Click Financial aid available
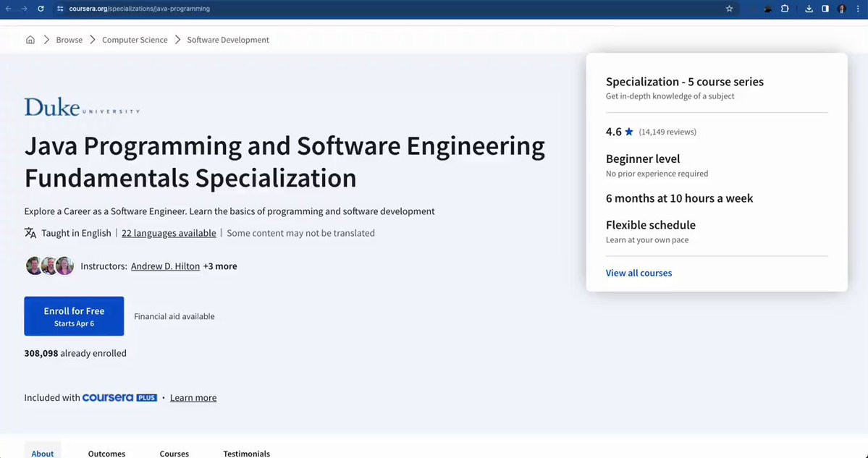Screen dimensions: 868x458 pyautogui.click(x=174, y=316)
